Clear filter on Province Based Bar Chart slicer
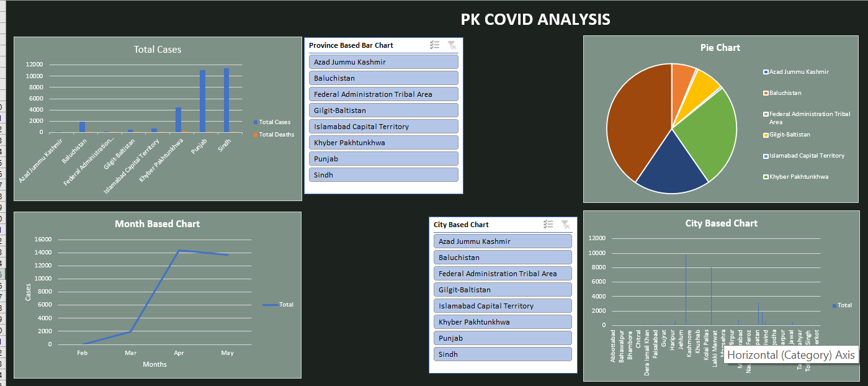Viewport: 868px width, 386px height. [452, 45]
